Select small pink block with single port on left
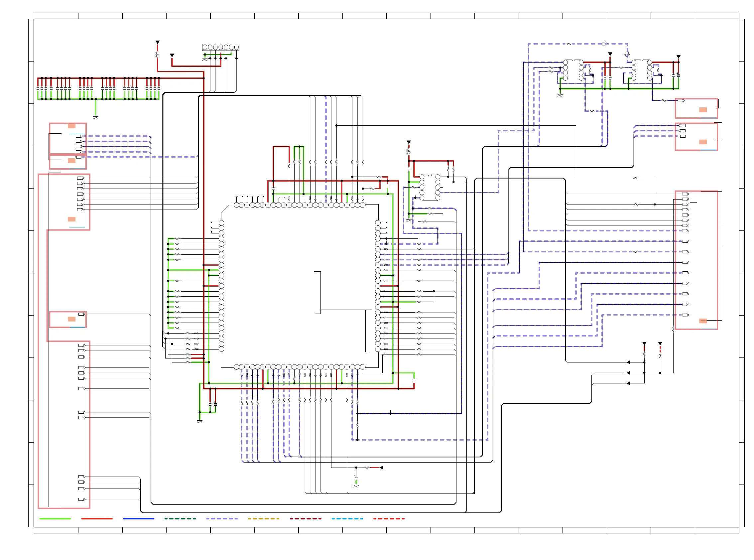754x560 pixels. point(68,319)
